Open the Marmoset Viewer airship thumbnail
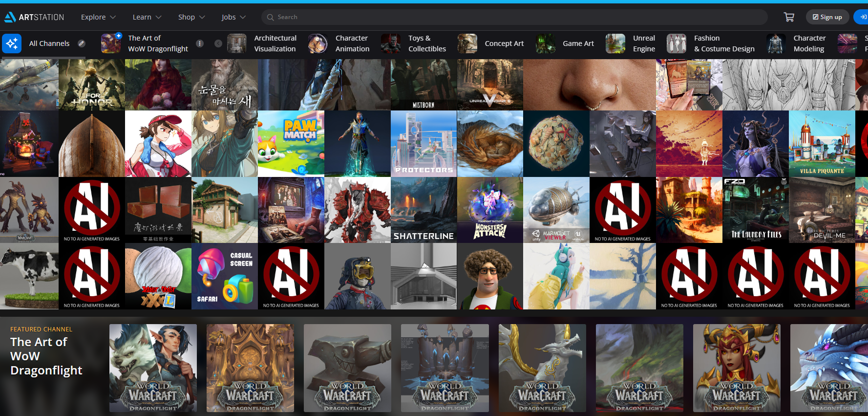 [556, 210]
